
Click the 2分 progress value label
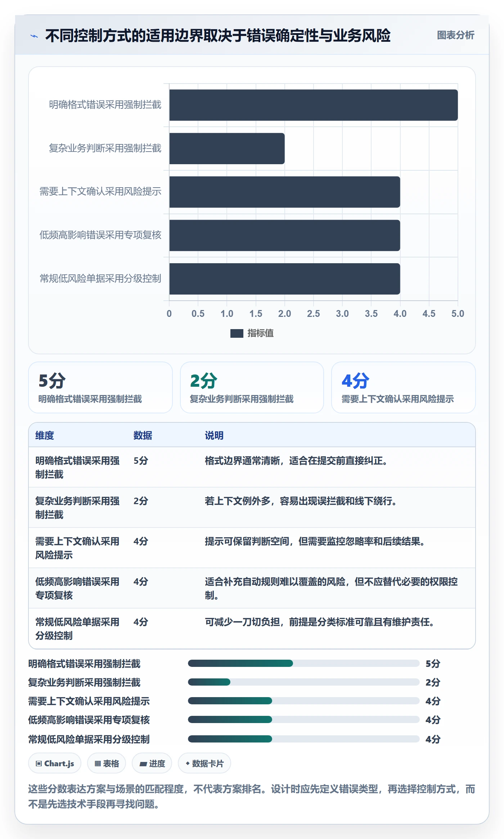click(433, 682)
